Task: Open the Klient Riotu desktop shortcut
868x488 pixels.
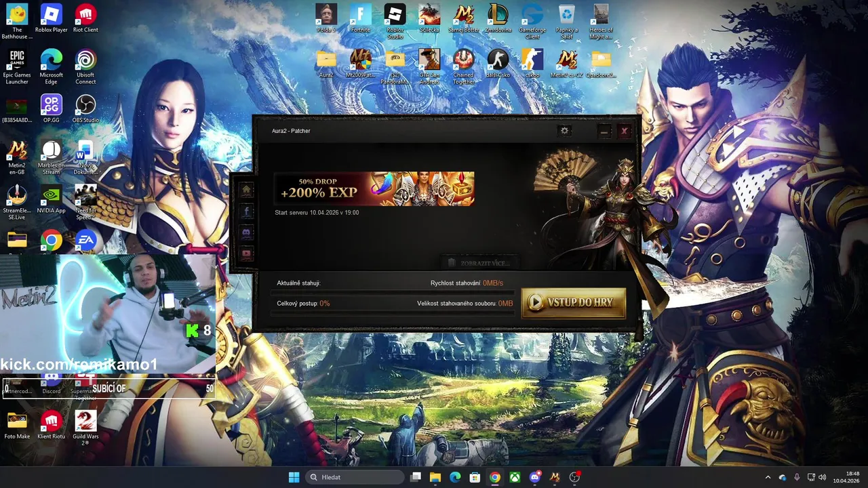Action: 52,425
